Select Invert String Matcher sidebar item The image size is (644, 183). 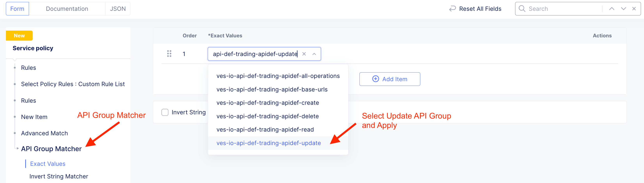click(x=59, y=176)
